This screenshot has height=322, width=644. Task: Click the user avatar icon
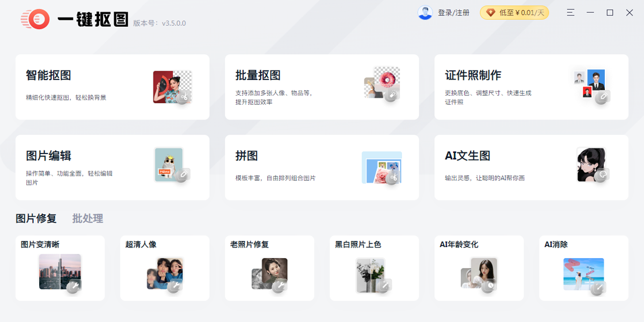pos(425,12)
